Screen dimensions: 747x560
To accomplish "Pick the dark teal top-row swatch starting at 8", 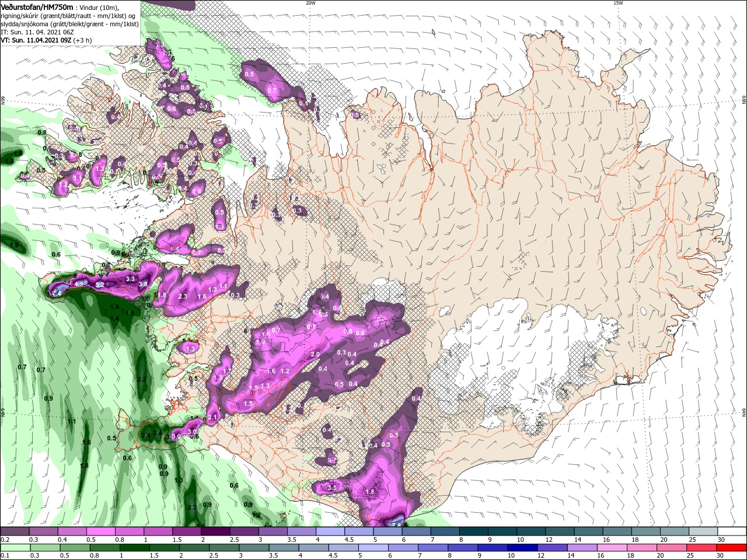I will 473,531.
